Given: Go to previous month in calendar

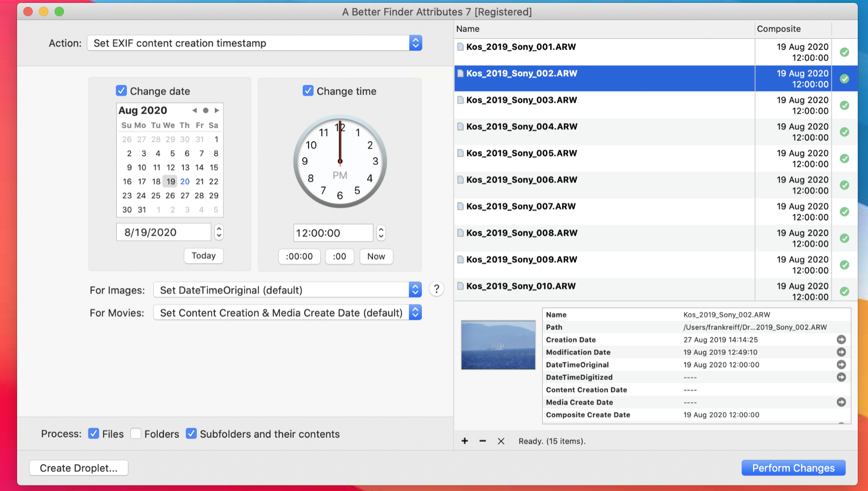Looking at the screenshot, I should point(194,111).
